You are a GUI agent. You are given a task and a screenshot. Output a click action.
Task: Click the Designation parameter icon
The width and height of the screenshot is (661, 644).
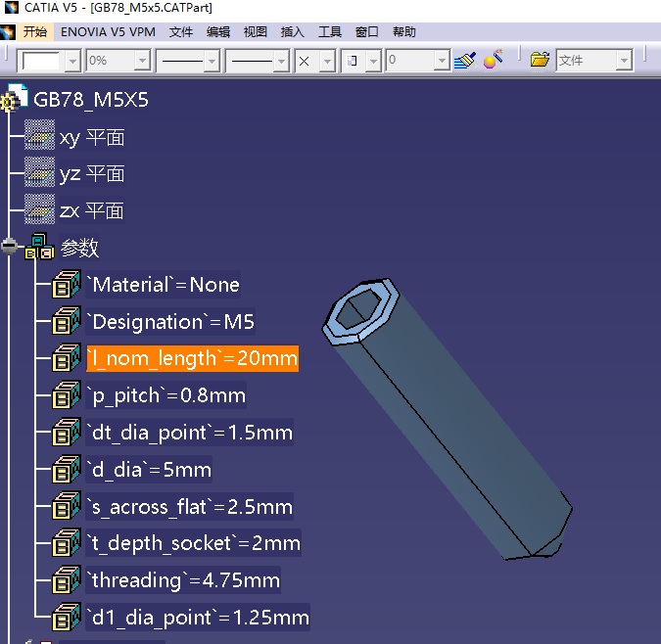point(67,321)
